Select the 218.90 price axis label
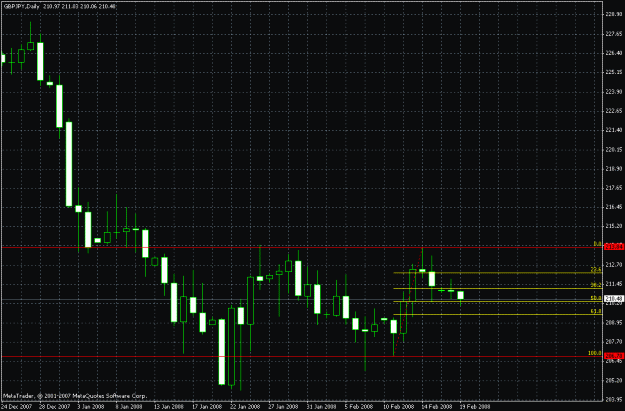 click(614, 169)
